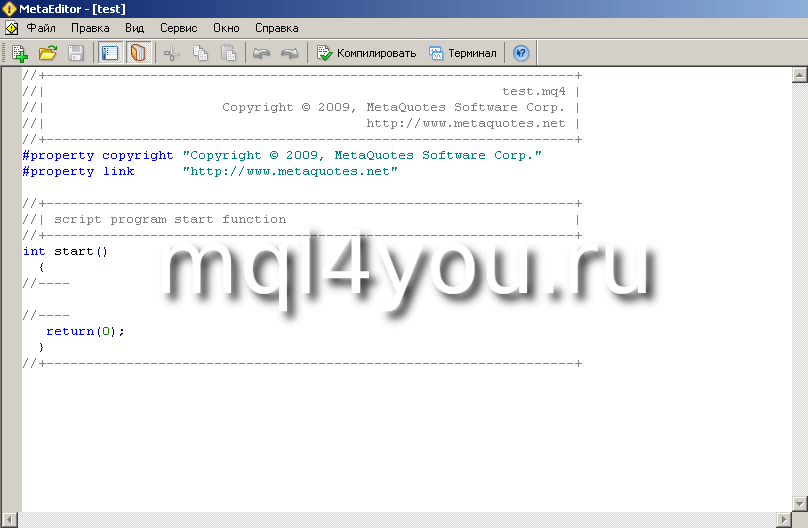
Task: Open the Правка menu
Action: pyautogui.click(x=90, y=28)
